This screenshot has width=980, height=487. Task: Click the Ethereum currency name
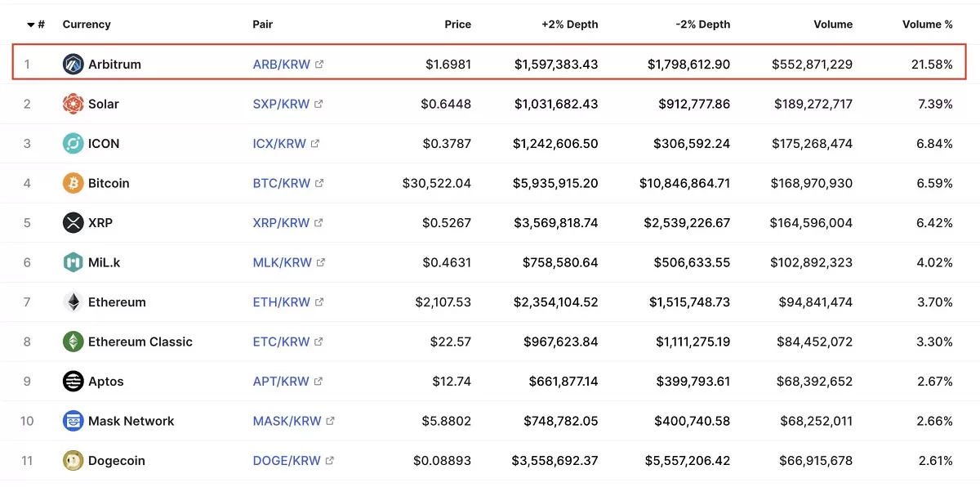tap(117, 302)
